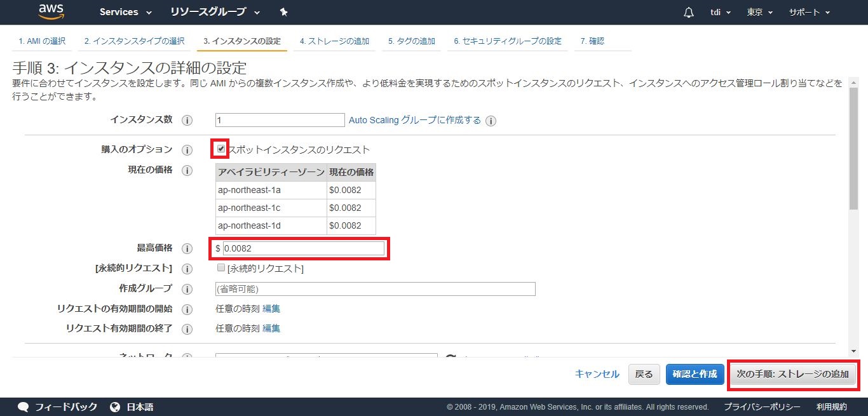
Task: Open the notifications bell icon
Action: [x=689, y=13]
